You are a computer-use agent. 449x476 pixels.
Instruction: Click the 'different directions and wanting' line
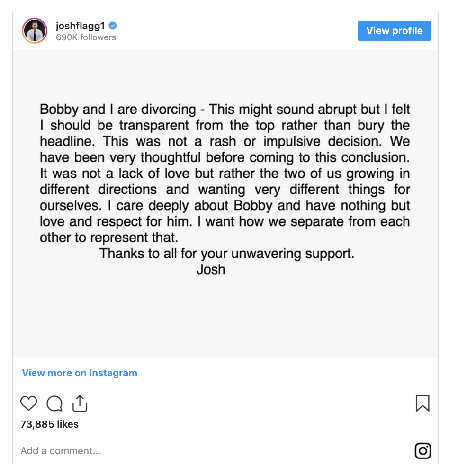[224, 190]
